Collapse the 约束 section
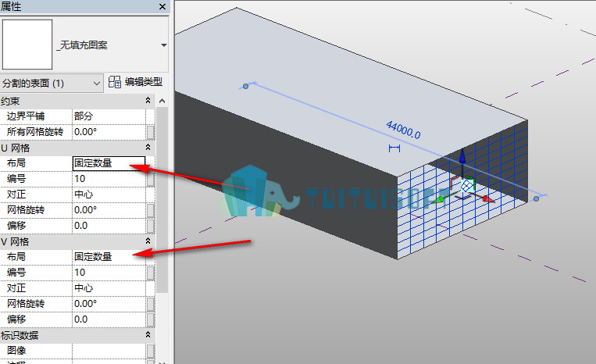 pyautogui.click(x=148, y=100)
